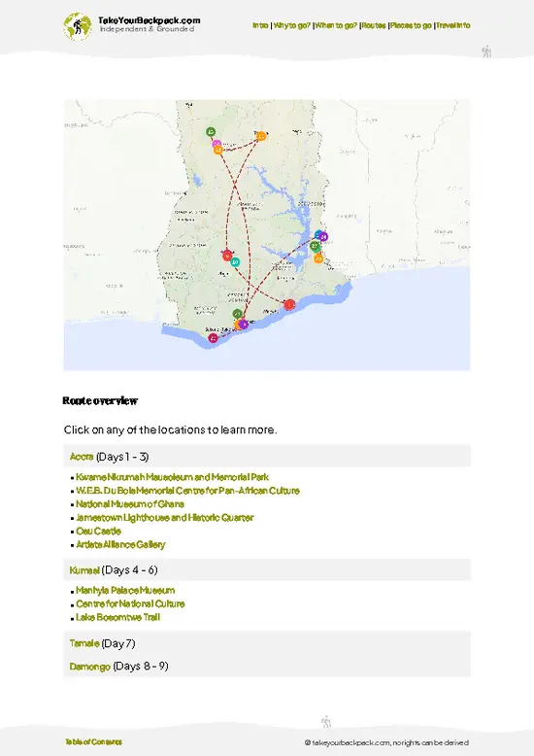Click the green marker above Cape Coast
This screenshot has width=534, height=756.
click(238, 314)
